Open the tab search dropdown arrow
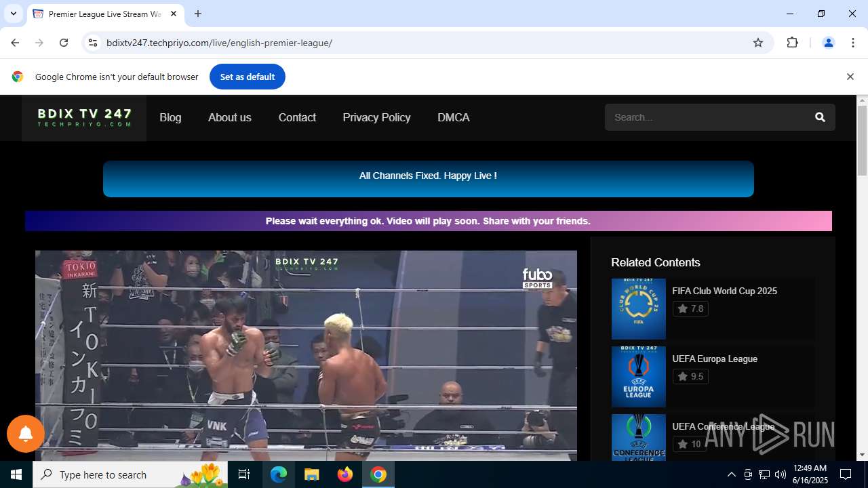Screen dimensions: 868x488 14,14
